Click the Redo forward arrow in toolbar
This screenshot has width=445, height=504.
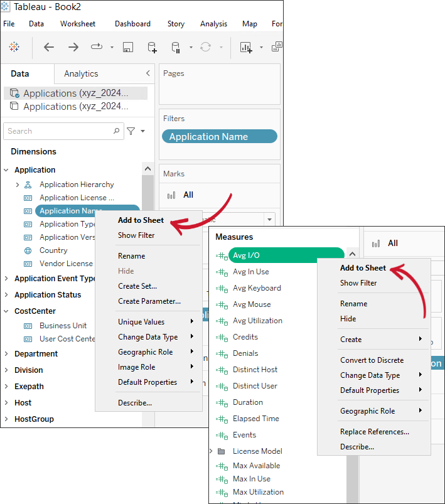coord(73,47)
